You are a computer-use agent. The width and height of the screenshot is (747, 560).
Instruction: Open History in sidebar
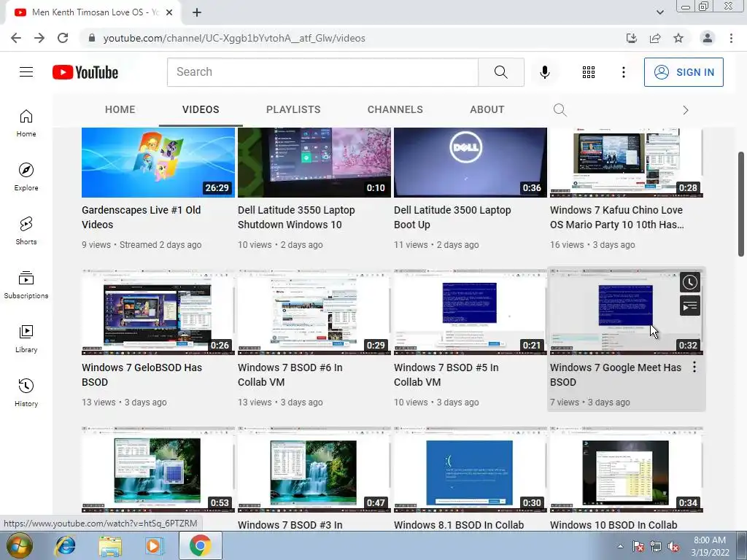pos(26,392)
